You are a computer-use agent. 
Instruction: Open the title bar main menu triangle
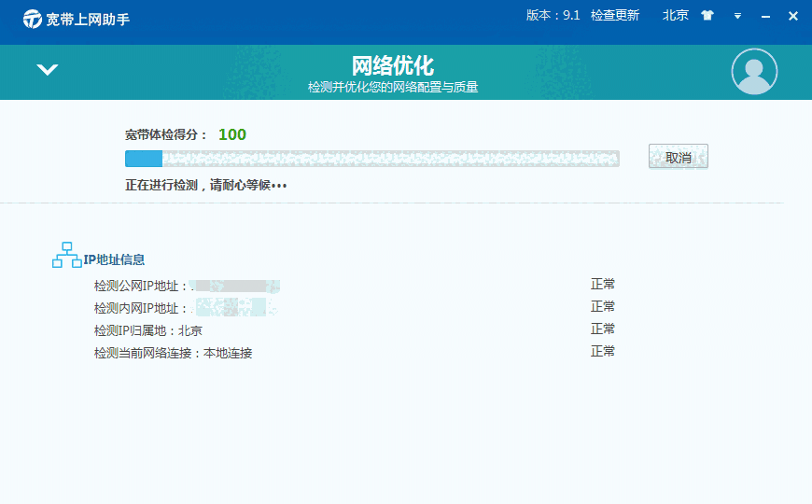tap(737, 16)
